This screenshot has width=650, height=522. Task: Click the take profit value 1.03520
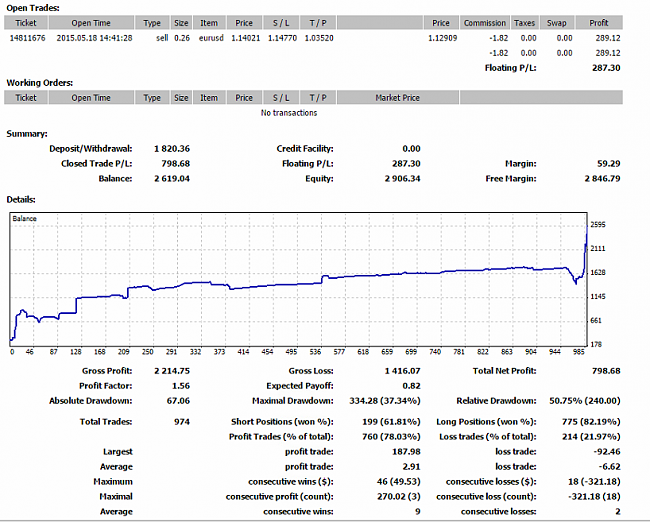click(319, 38)
